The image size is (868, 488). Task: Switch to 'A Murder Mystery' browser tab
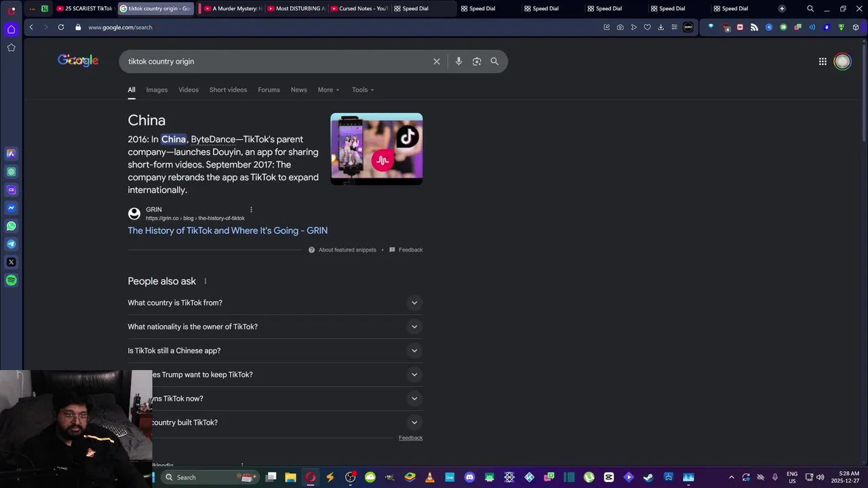(232, 9)
